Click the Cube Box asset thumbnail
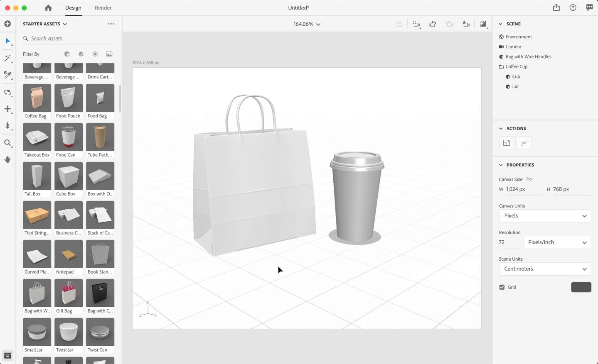This screenshot has height=364, width=598. coord(69,176)
